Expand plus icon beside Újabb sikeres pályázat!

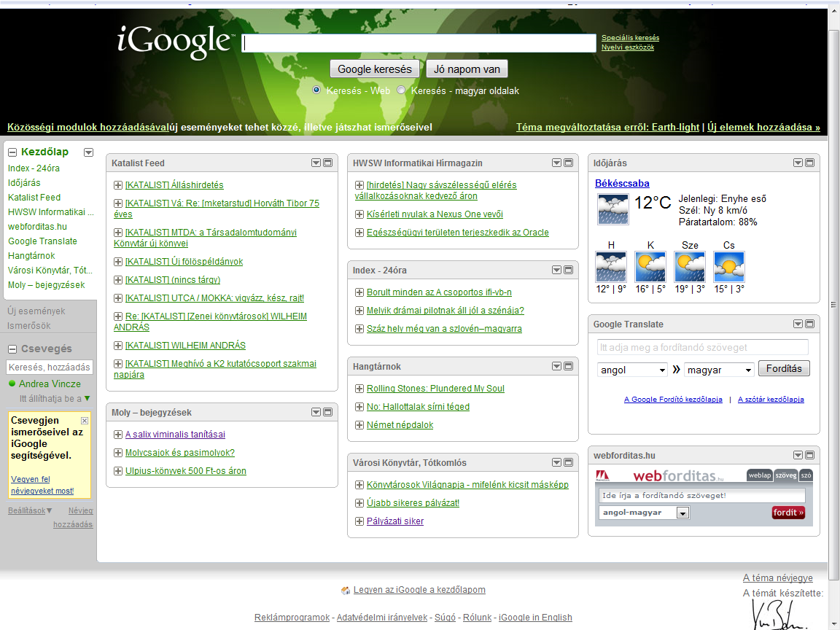(359, 503)
